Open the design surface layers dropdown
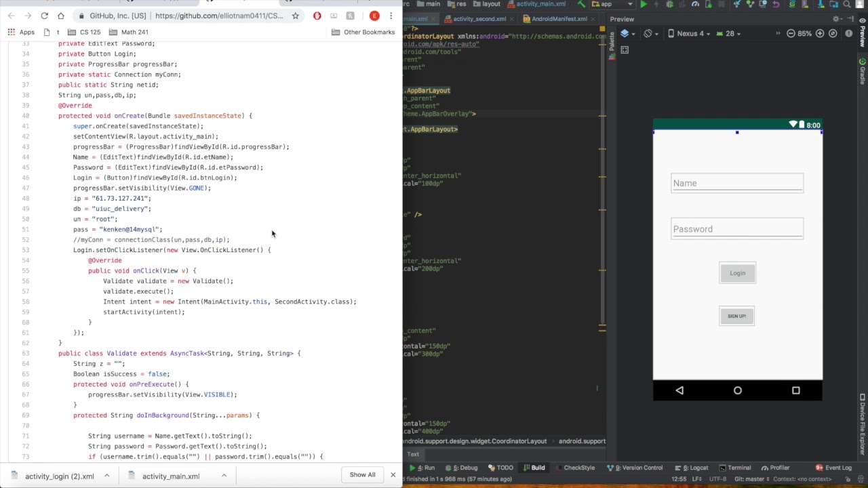868x488 pixels. (627, 33)
